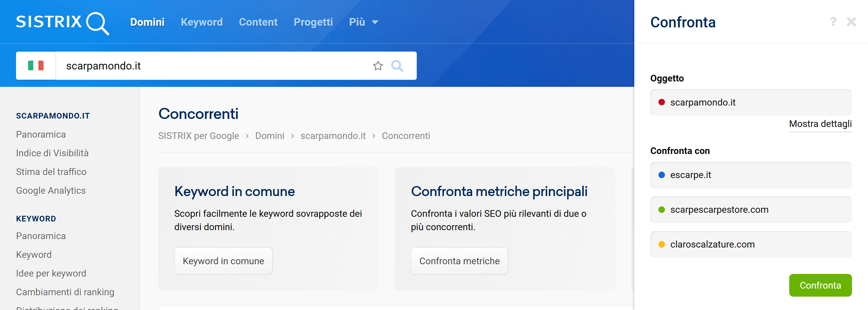
Task: Expand the Più dropdown menu
Action: point(364,22)
